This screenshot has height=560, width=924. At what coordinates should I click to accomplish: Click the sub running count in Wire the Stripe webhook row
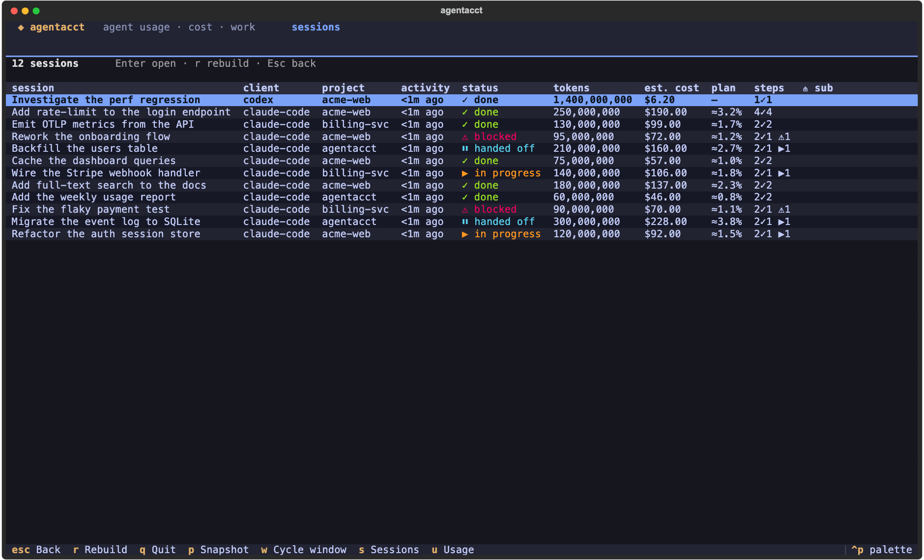pyautogui.click(x=784, y=173)
